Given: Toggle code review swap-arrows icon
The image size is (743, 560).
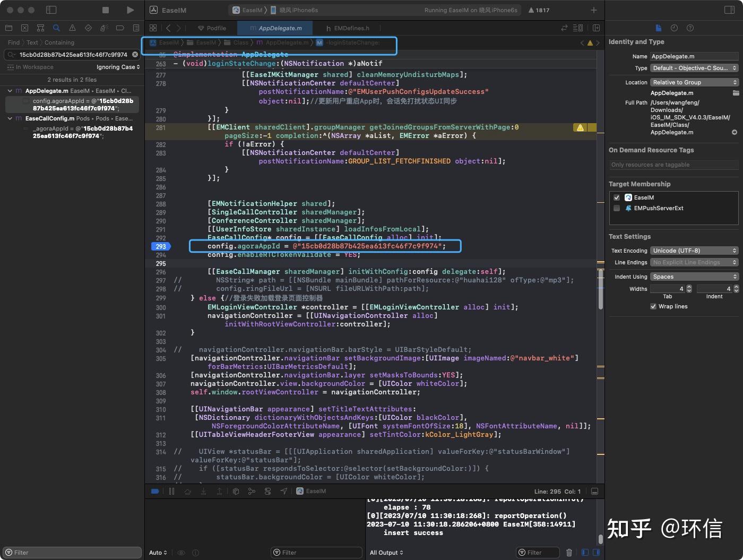Looking at the screenshot, I should (564, 28).
